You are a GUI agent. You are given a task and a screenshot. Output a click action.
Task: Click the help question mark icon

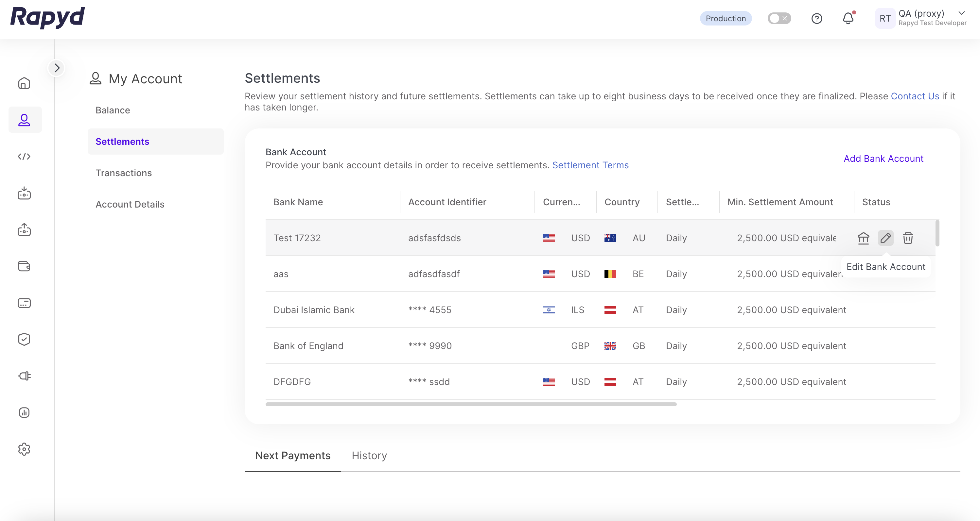pyautogui.click(x=817, y=19)
